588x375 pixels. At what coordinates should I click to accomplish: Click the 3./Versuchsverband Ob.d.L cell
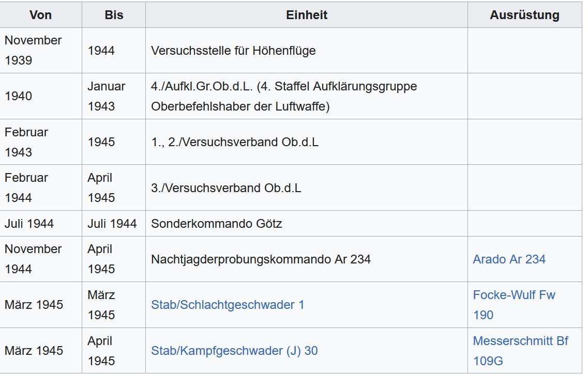coord(306,187)
